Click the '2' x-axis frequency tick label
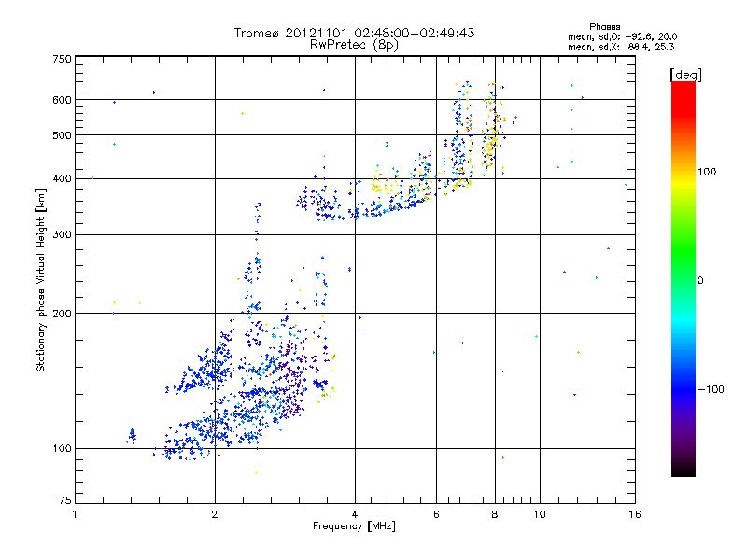 215,514
